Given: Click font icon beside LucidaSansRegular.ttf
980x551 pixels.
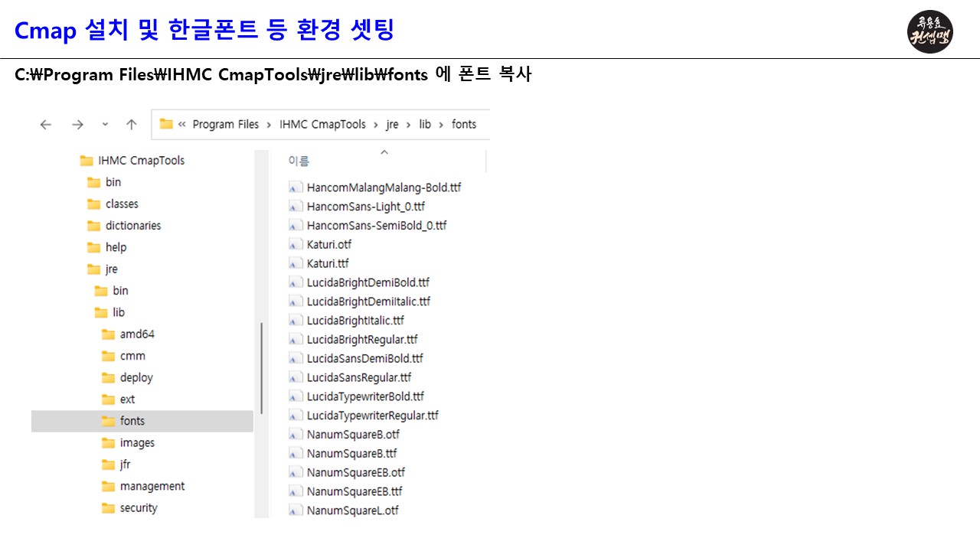Looking at the screenshot, I should 295,377.
